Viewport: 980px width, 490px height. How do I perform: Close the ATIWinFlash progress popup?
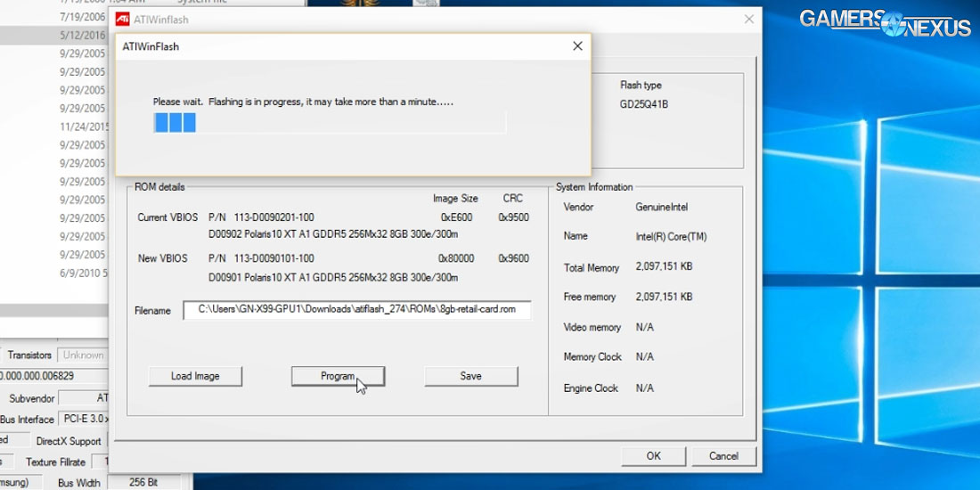point(577,46)
